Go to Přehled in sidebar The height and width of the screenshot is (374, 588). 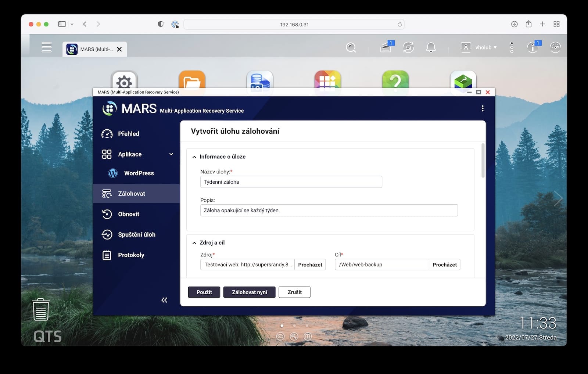pos(128,134)
